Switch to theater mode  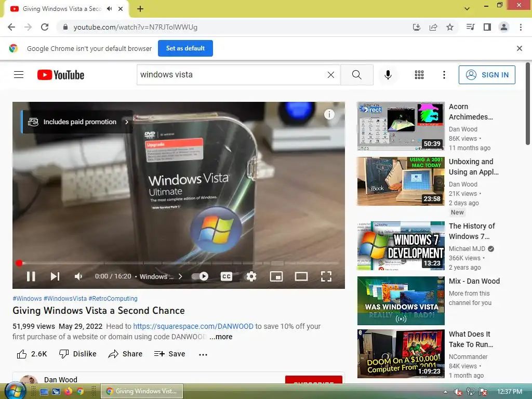[x=301, y=276]
